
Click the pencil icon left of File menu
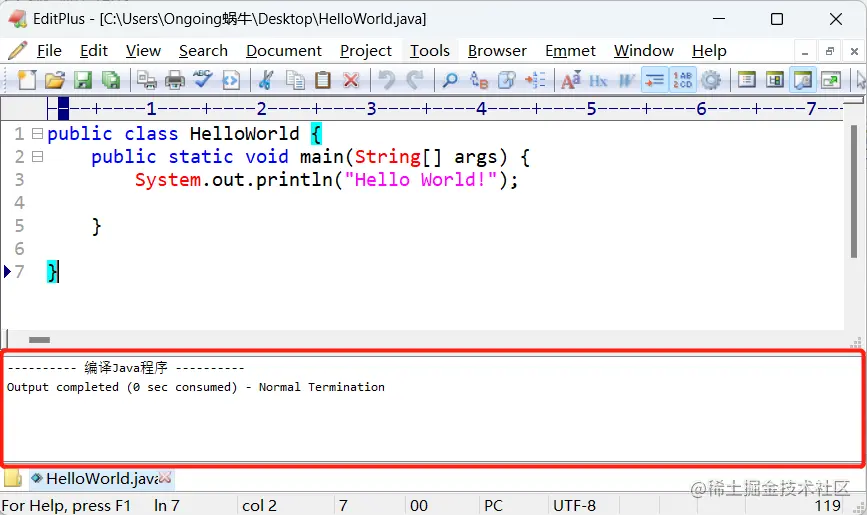18,51
